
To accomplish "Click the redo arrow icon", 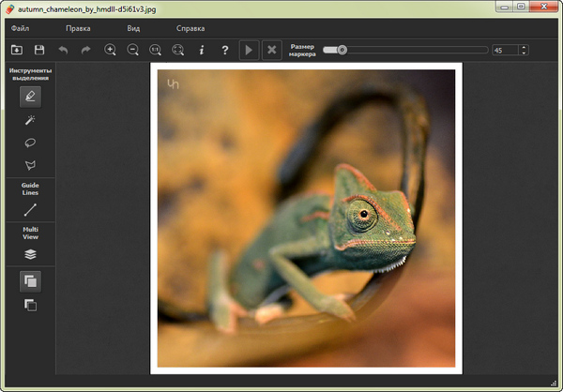I will 86,50.
